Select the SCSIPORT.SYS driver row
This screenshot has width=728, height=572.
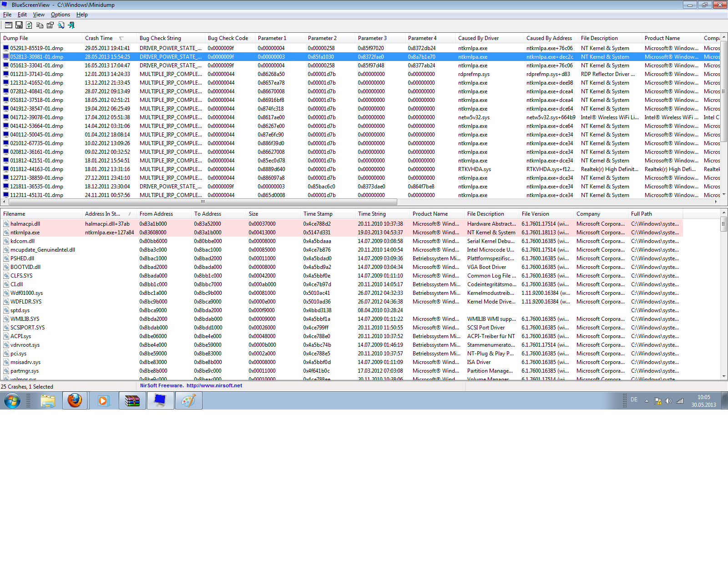coord(342,327)
